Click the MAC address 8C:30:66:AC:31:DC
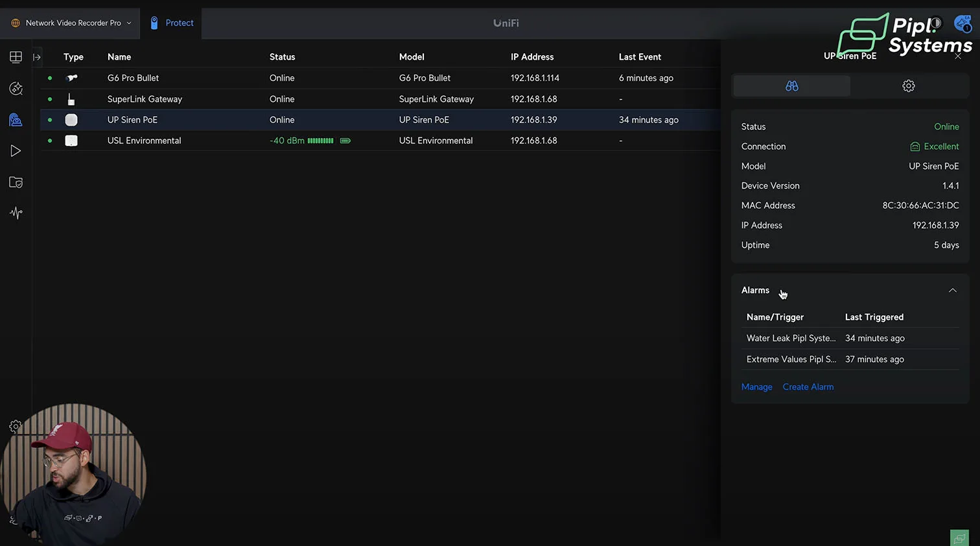The image size is (980, 546). [920, 206]
